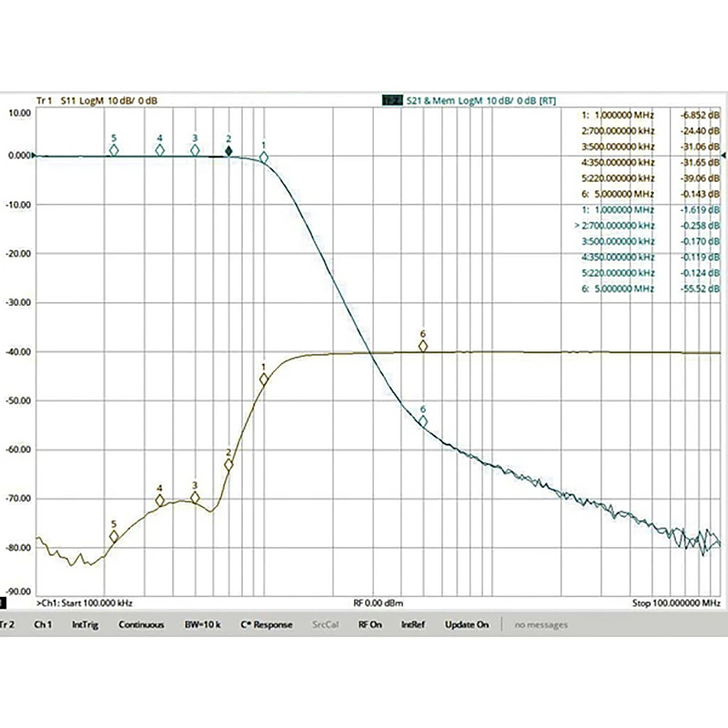
Task: Click the -31.06 dB marker 3 readout
Action: click(700, 147)
